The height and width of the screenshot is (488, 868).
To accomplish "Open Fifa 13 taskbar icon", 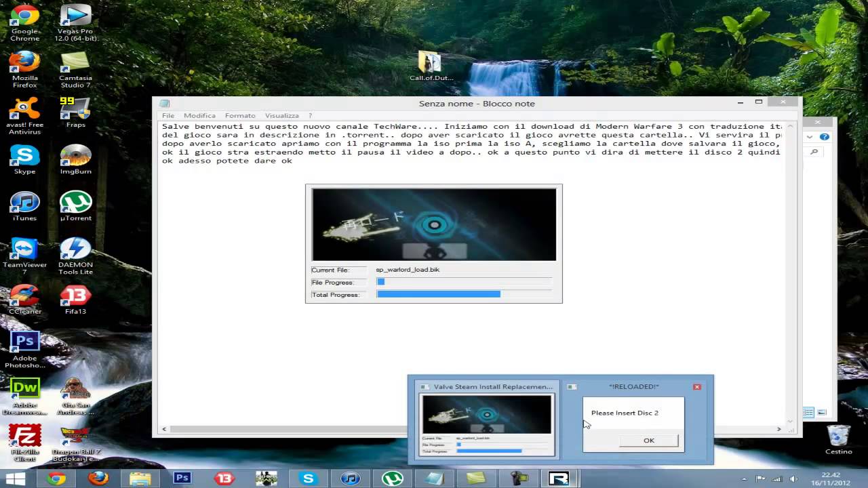I will (224, 479).
